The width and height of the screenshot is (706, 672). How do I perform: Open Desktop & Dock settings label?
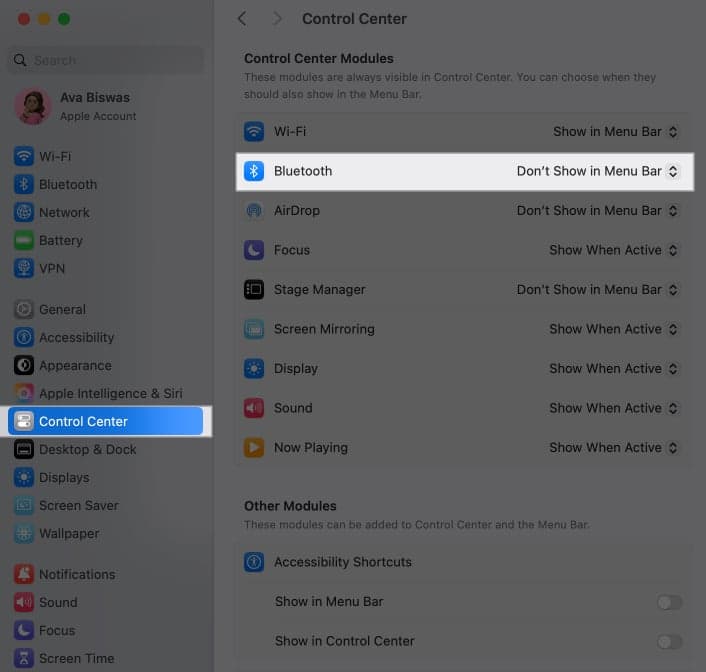pyautogui.click(x=88, y=449)
